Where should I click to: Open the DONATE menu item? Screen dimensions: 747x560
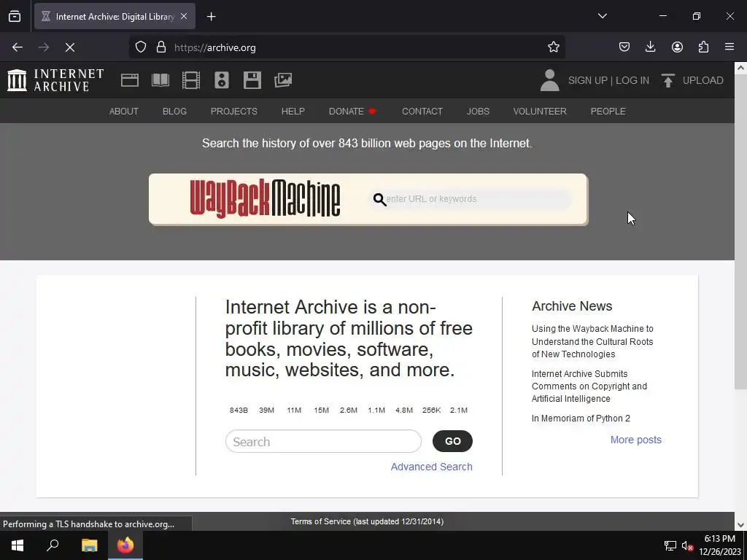coord(352,112)
